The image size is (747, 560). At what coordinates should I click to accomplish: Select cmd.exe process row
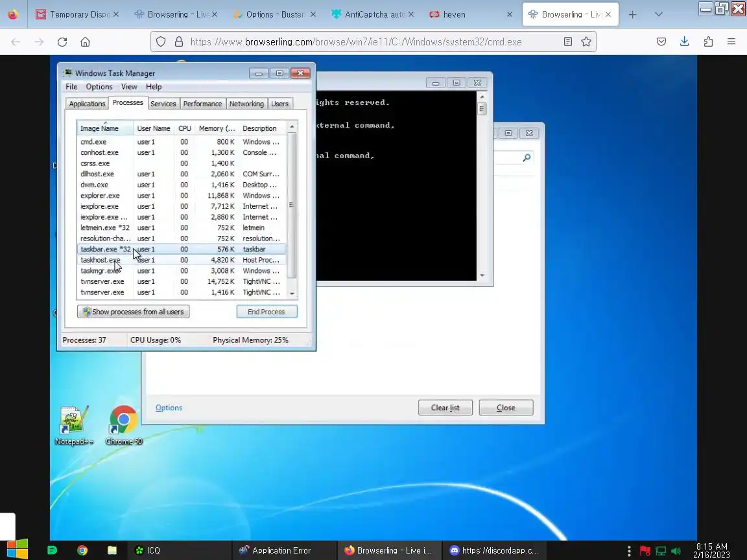coord(182,142)
